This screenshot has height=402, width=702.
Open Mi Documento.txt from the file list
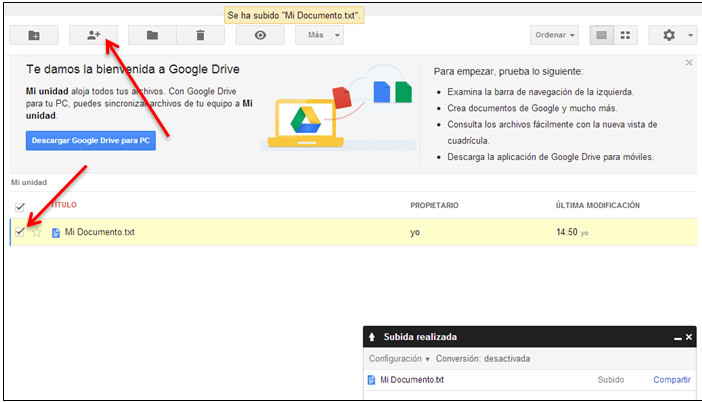click(99, 232)
